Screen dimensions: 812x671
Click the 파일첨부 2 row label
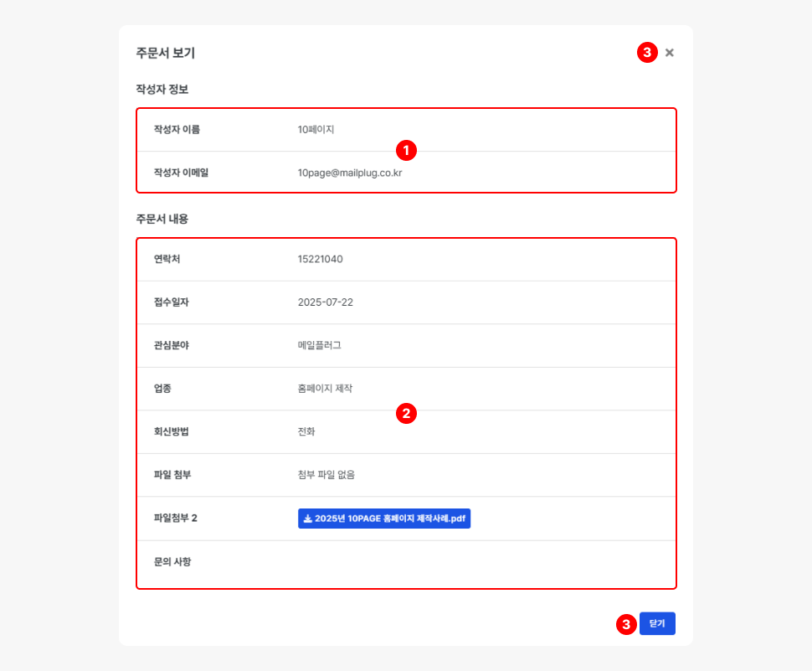175,519
